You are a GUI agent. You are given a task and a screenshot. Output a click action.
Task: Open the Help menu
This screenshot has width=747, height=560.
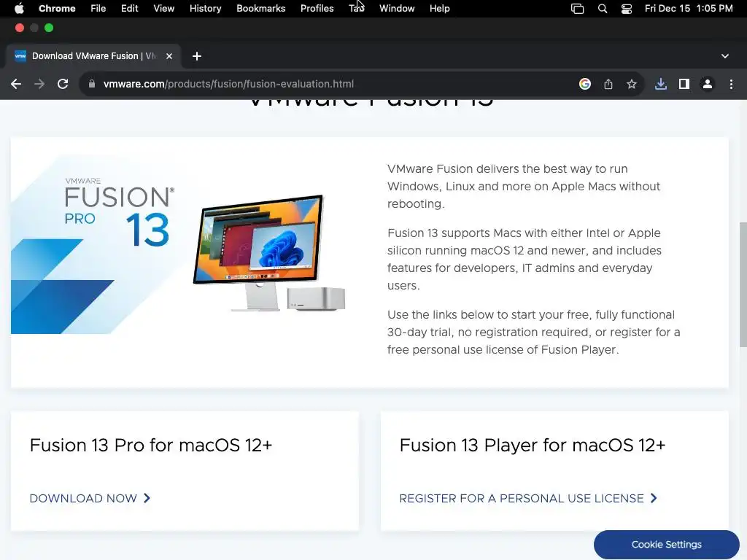point(440,9)
